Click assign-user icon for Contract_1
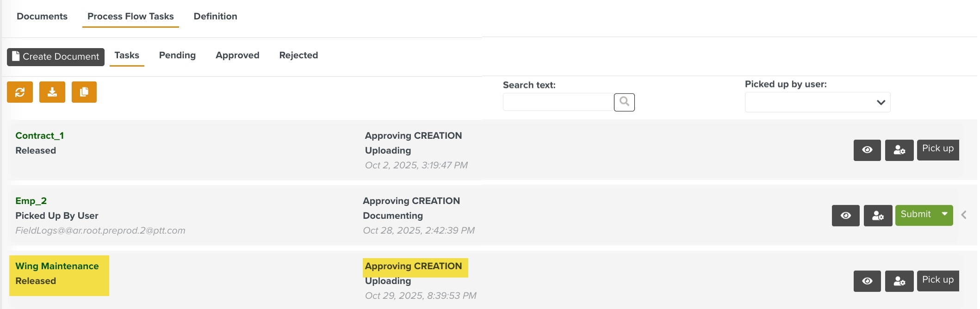Screen dimensions: 980x309 (899, 150)
